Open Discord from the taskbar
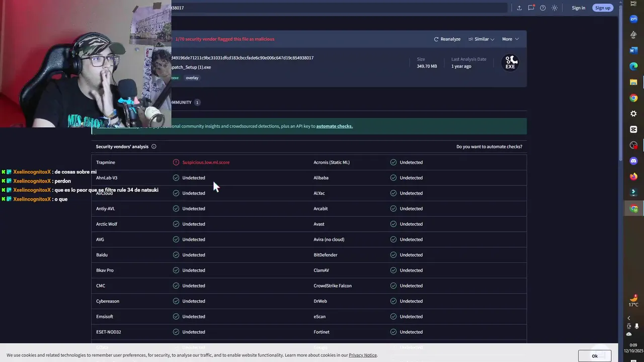This screenshot has width=644, height=362. (x=633, y=161)
